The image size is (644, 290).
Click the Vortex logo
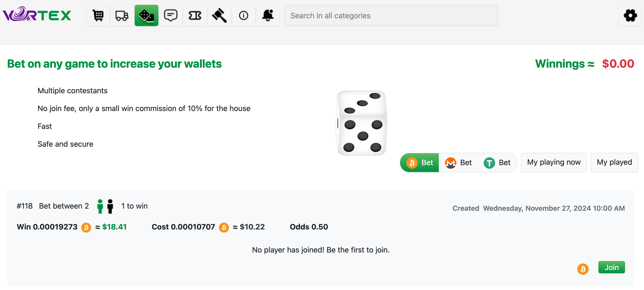coord(37,16)
